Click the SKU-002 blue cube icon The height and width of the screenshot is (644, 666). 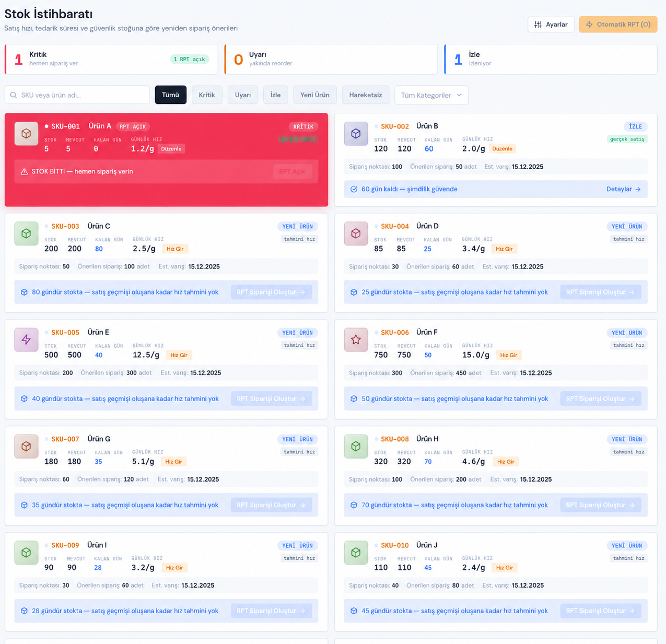click(x=356, y=134)
